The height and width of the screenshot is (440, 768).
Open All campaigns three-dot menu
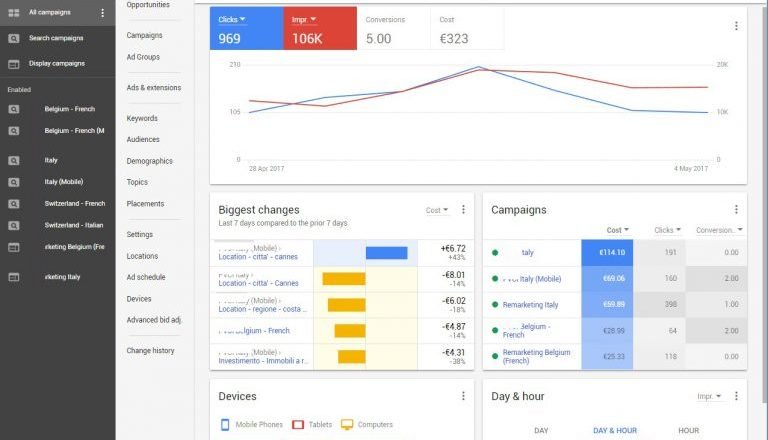[102, 13]
